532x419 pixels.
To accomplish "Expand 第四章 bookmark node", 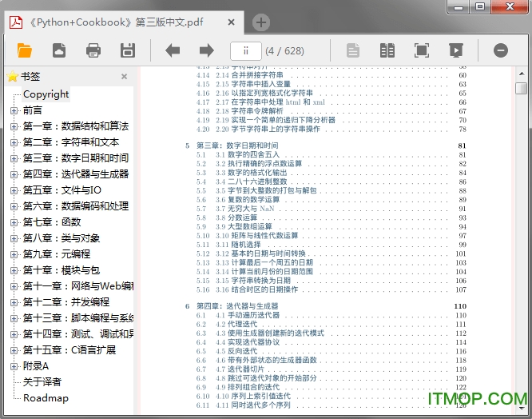I will [x=14, y=174].
